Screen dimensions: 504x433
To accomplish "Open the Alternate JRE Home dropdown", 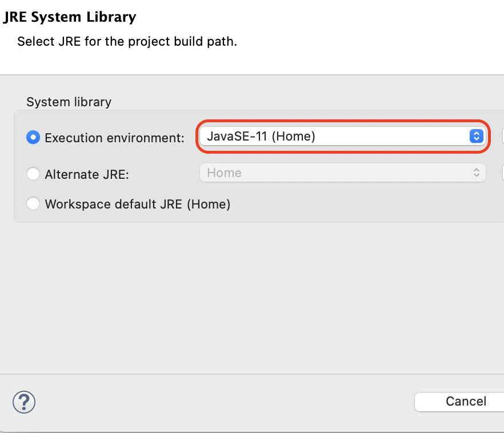I will point(343,173).
